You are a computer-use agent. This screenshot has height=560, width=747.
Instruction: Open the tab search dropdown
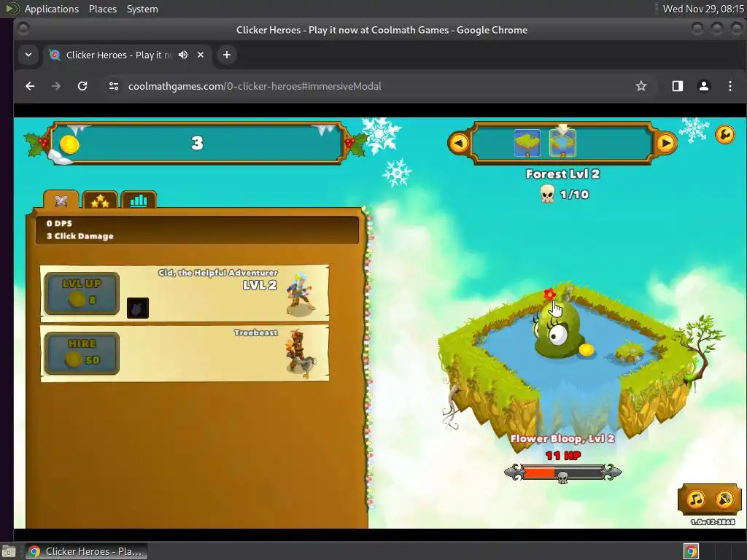(28, 55)
